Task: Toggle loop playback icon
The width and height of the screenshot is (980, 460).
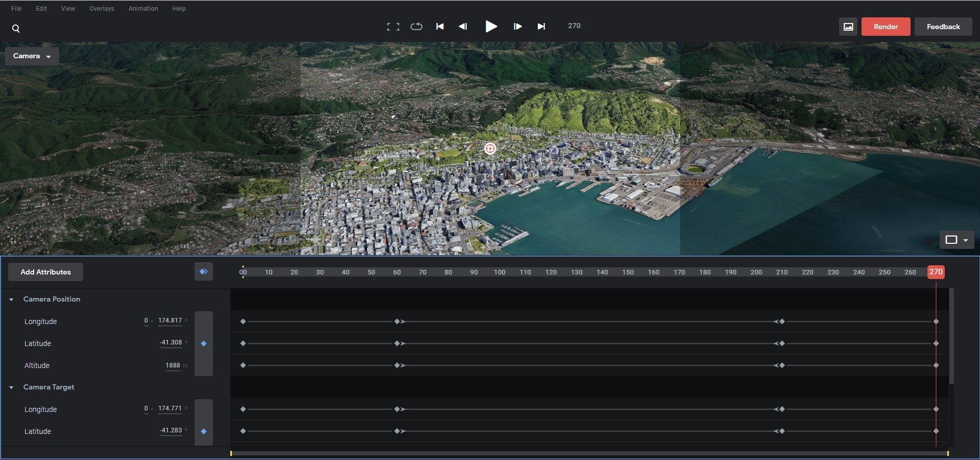Action: pyautogui.click(x=416, y=27)
